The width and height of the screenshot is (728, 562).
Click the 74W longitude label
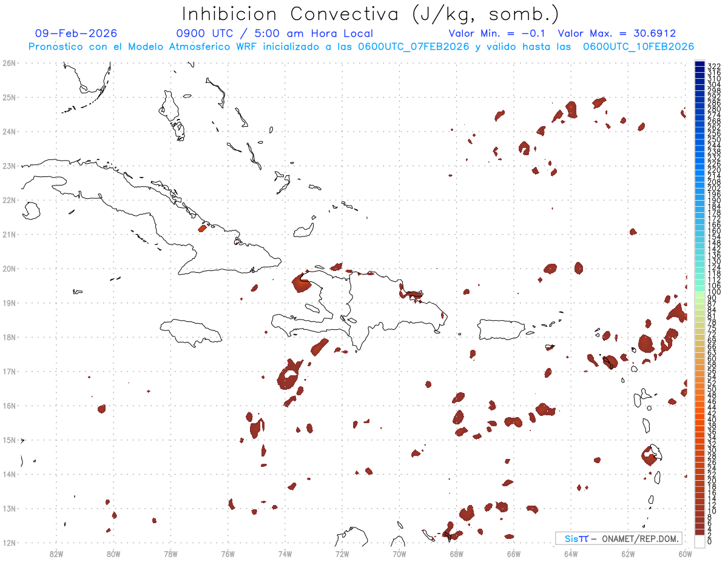(x=285, y=554)
